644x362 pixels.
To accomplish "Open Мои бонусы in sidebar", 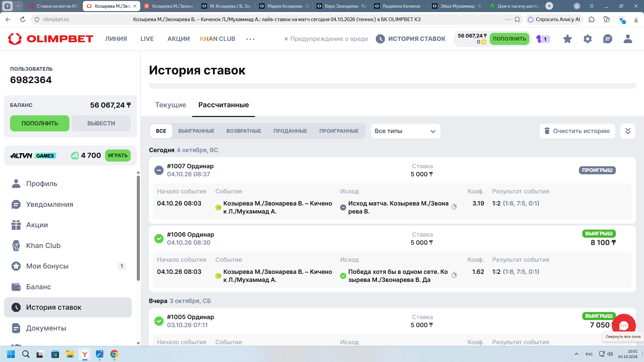I will pyautogui.click(x=68, y=266).
